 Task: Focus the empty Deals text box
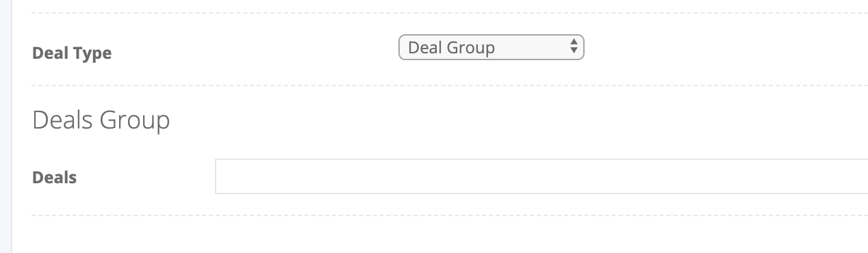pyautogui.click(x=541, y=176)
